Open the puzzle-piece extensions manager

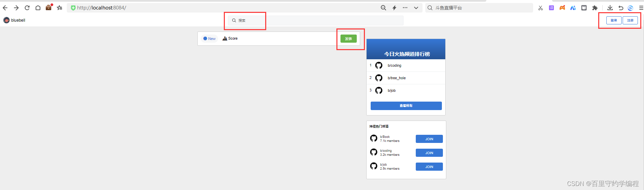tap(595, 8)
